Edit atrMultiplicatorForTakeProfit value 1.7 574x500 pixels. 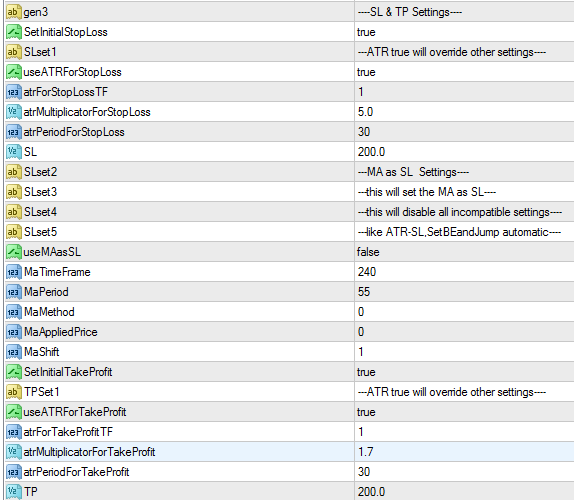point(365,452)
